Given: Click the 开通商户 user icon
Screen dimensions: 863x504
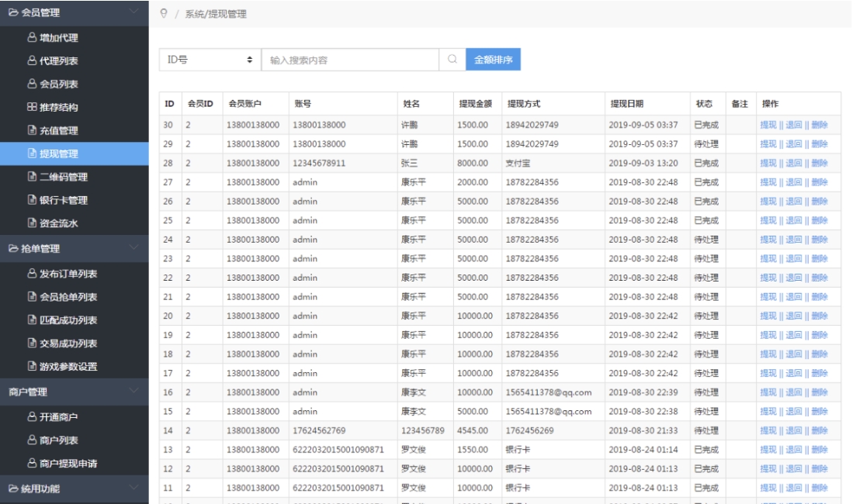Looking at the screenshot, I should pos(32,416).
